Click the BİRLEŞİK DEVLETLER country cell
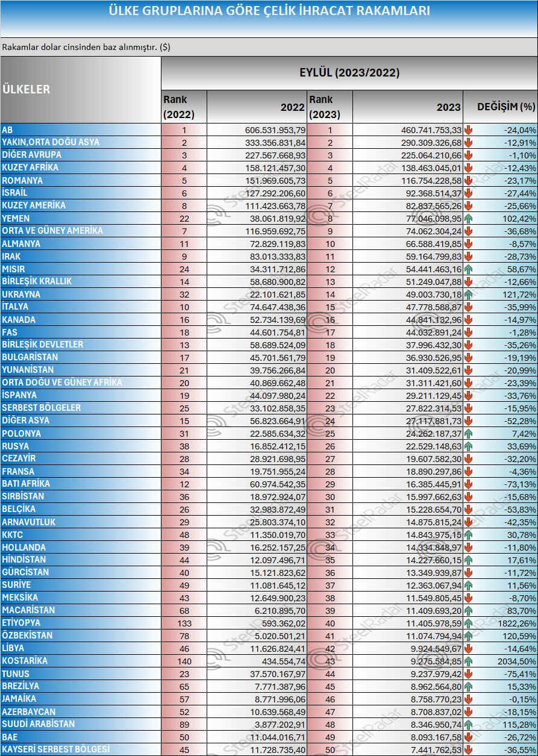The image size is (538, 756). (81, 345)
